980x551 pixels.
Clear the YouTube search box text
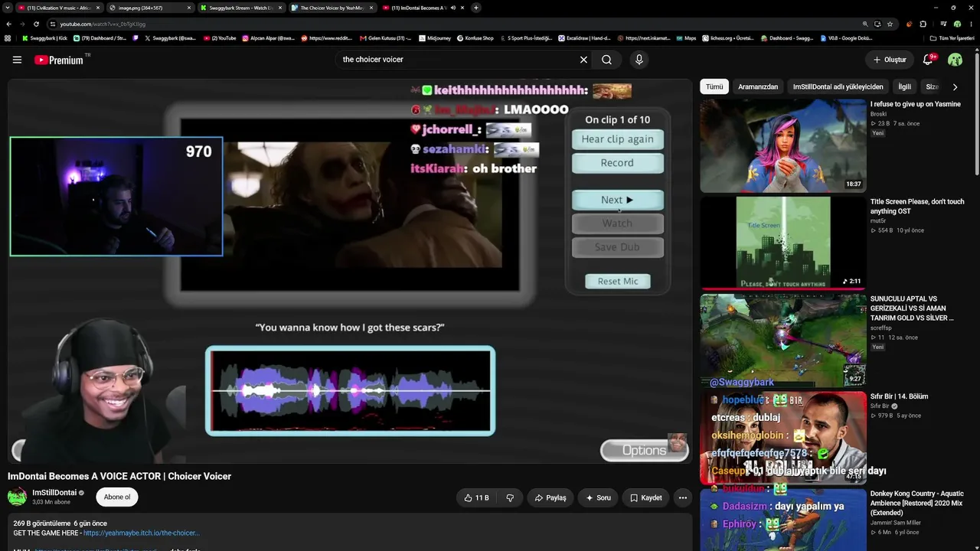[583, 60]
